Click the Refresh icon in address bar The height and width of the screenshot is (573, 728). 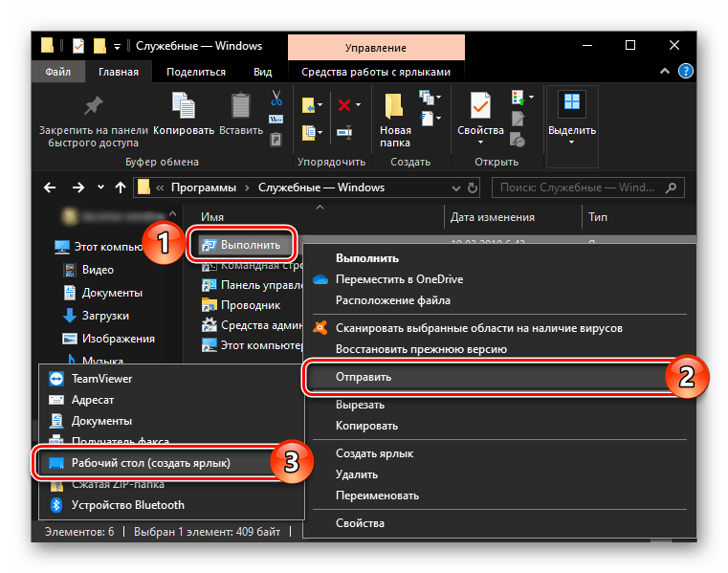(473, 188)
